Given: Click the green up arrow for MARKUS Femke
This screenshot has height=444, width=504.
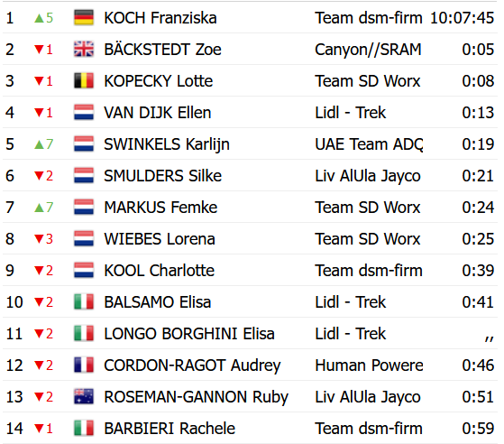Looking at the screenshot, I should coord(39,208).
